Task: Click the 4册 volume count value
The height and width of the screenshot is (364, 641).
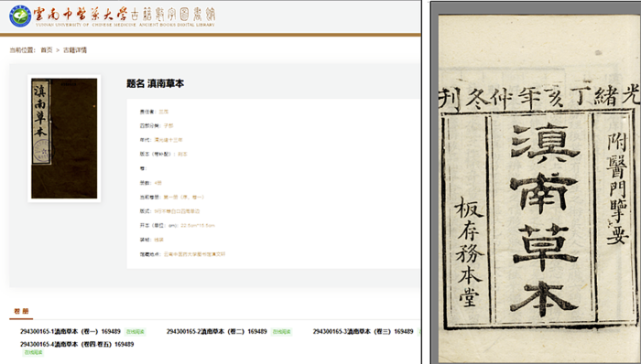Action: click(x=158, y=183)
